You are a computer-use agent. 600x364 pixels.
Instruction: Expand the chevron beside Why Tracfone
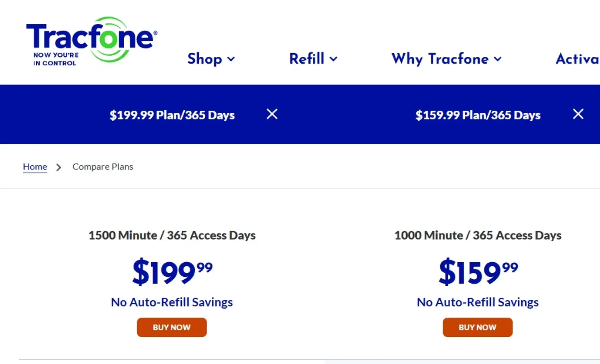(x=498, y=59)
